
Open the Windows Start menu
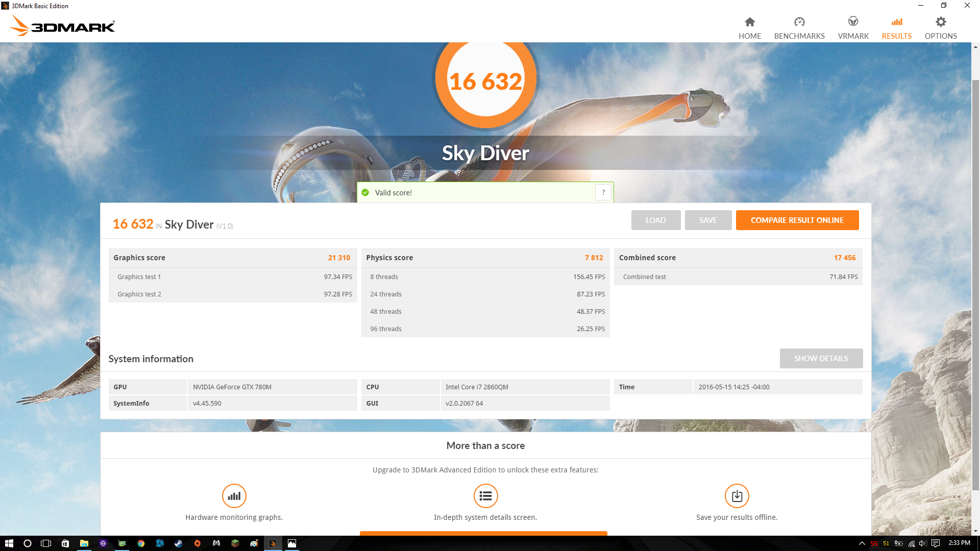(x=9, y=543)
